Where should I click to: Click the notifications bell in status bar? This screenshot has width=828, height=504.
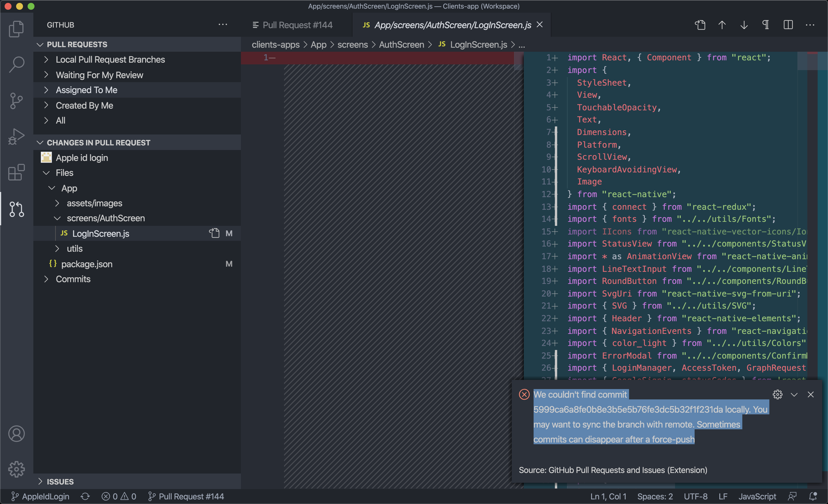click(x=813, y=496)
